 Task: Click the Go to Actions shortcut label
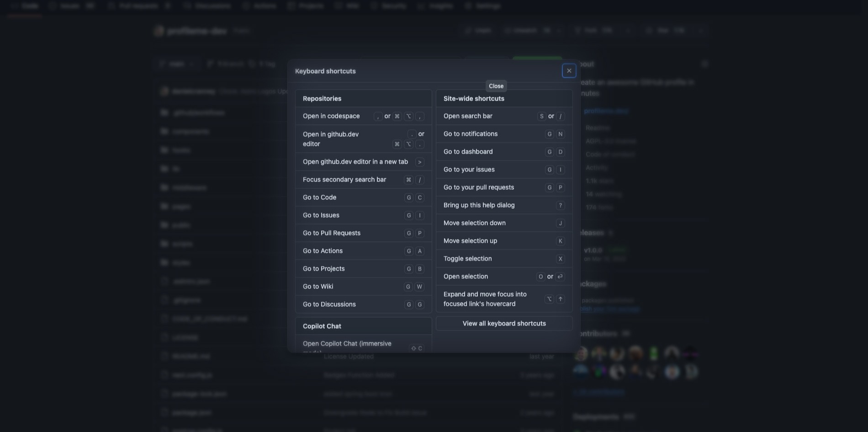tap(323, 251)
